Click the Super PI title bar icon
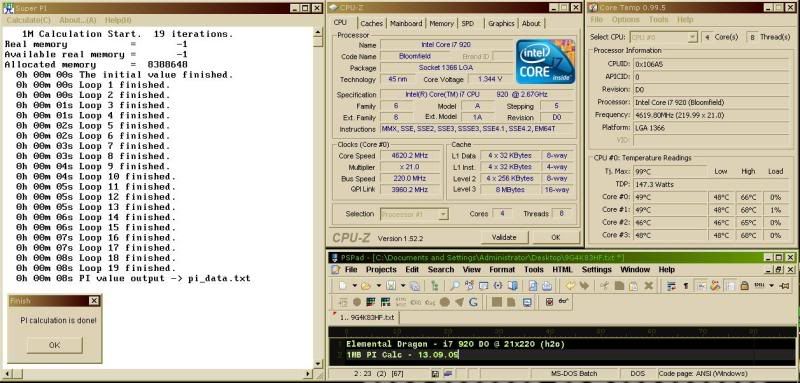The image size is (800, 383). (8, 8)
